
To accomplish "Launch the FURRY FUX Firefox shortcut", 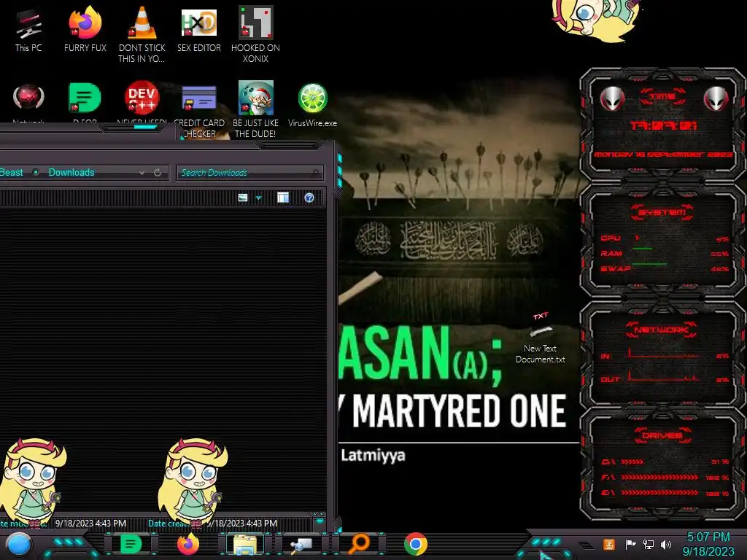I will pos(85,29).
